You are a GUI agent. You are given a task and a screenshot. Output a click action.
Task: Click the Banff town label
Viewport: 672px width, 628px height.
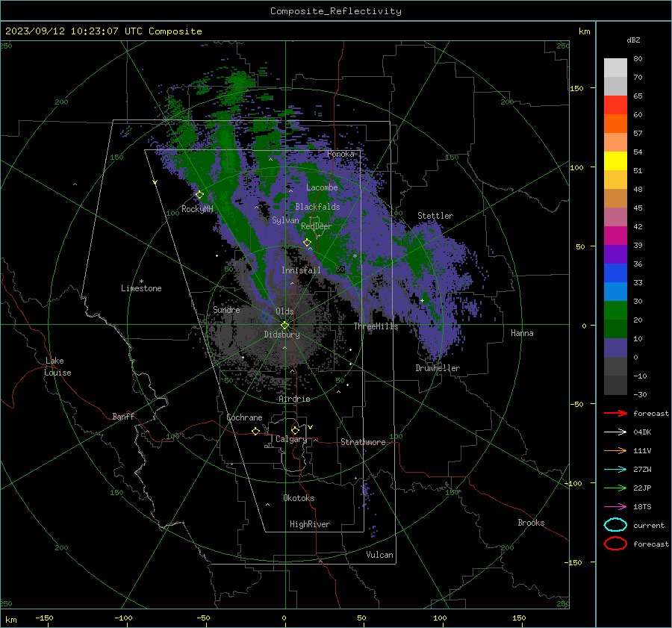(x=123, y=416)
